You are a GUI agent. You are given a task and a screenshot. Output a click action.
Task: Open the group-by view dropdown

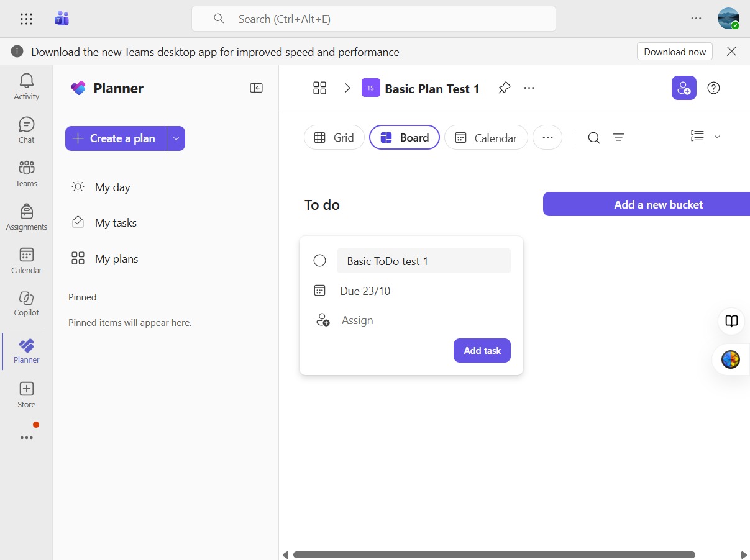tap(706, 137)
